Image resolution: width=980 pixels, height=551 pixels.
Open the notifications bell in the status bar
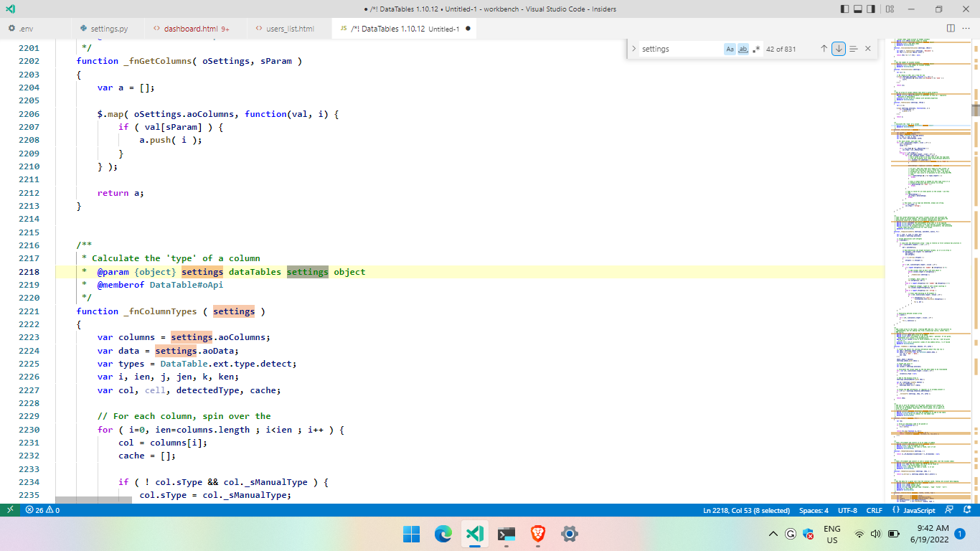point(967,510)
